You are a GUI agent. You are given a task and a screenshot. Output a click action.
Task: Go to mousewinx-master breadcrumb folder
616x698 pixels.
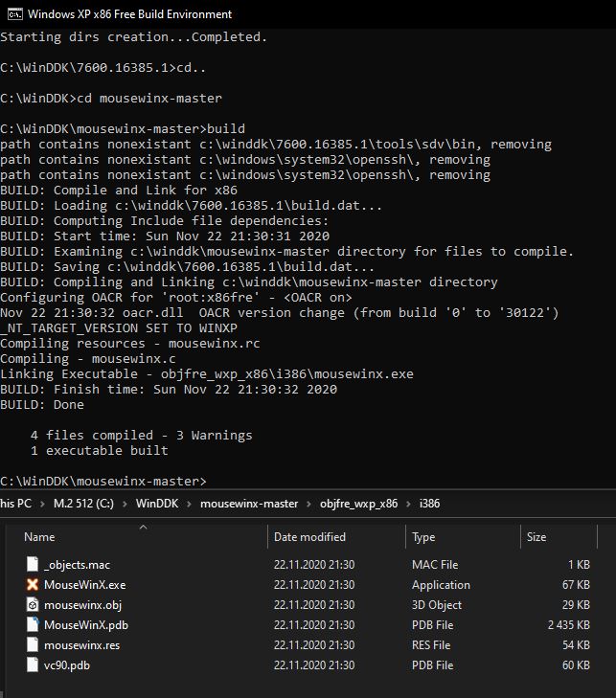coord(249,504)
